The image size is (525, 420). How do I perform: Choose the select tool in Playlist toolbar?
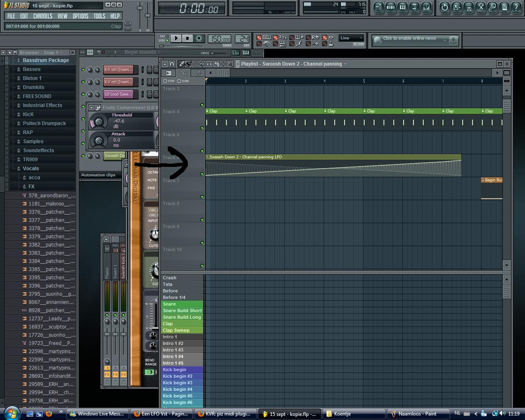click(x=223, y=64)
